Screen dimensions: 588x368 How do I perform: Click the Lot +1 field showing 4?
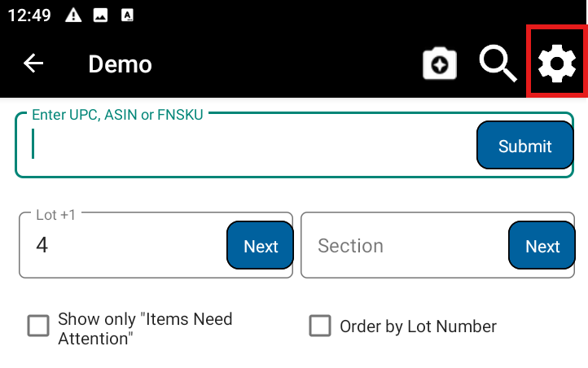[x=122, y=246]
